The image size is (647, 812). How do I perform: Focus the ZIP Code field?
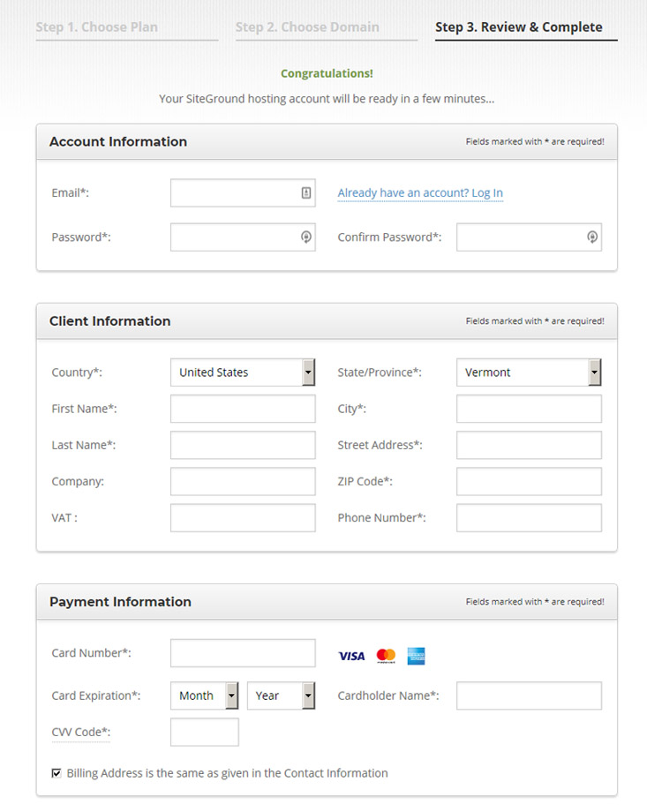click(x=529, y=481)
